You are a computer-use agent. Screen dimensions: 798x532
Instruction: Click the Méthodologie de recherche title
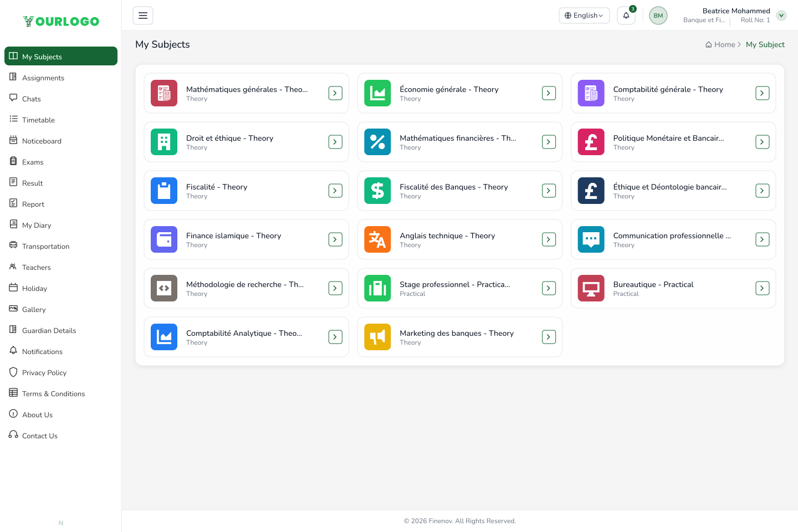245,284
